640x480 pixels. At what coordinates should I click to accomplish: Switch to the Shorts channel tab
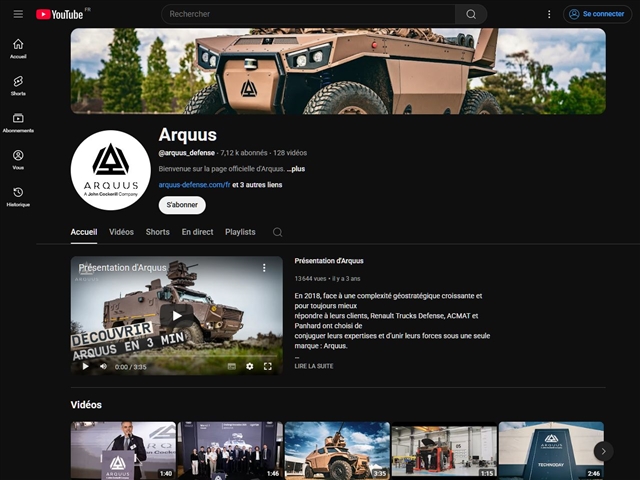point(158,232)
